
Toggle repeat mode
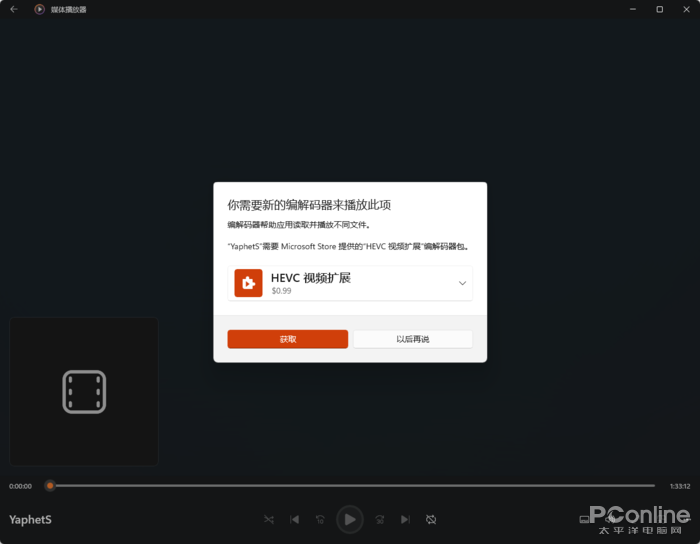(431, 519)
